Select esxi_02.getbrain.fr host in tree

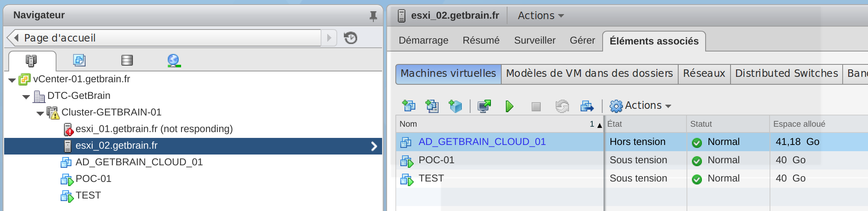pyautogui.click(x=116, y=145)
